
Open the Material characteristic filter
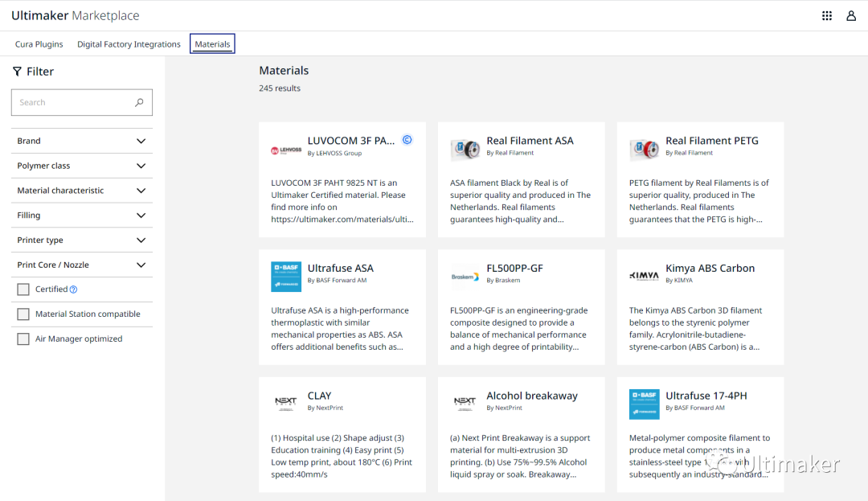click(82, 191)
